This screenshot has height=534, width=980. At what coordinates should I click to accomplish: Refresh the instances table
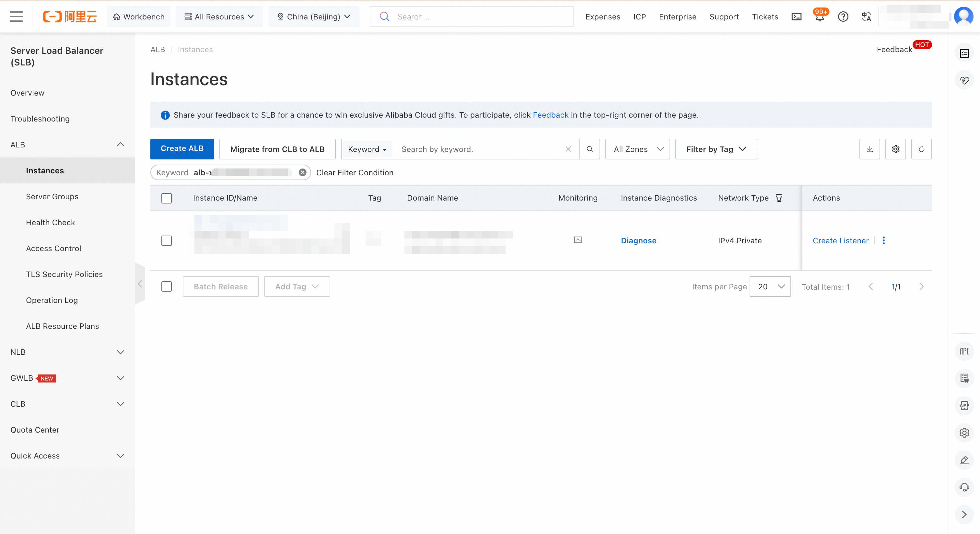(921, 149)
